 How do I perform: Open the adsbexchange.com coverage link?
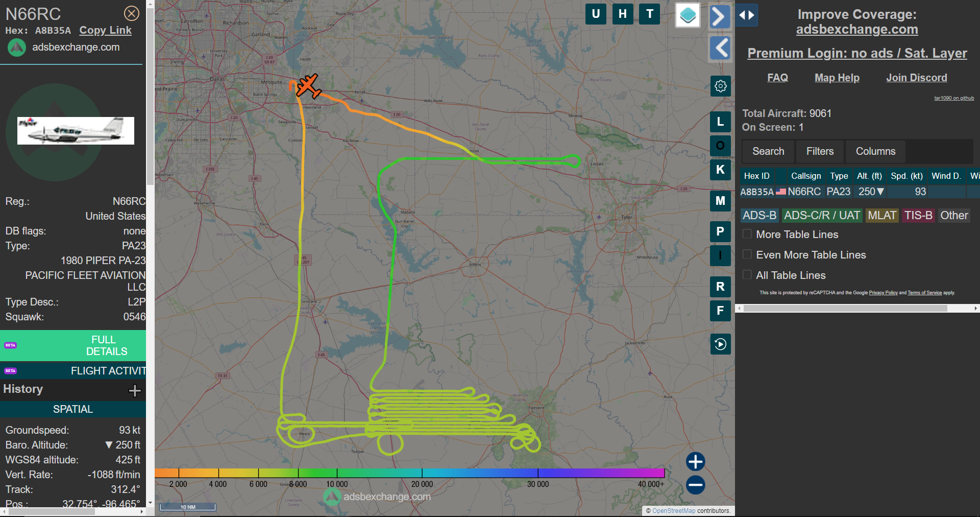tap(857, 30)
